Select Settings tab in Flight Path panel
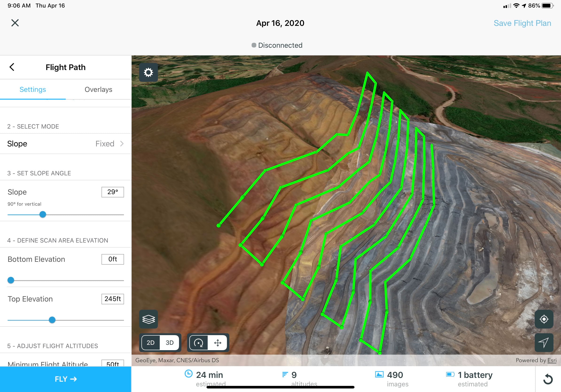This screenshot has height=392, width=561. [x=33, y=89]
